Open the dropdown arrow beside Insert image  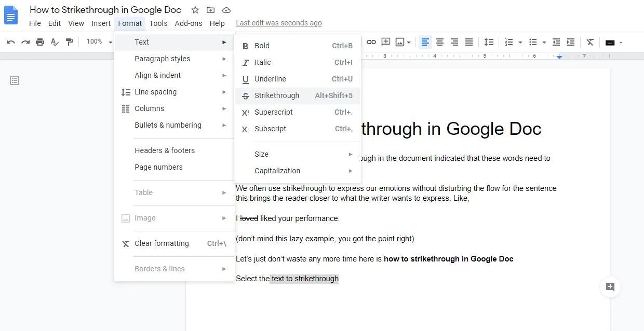[409, 43]
